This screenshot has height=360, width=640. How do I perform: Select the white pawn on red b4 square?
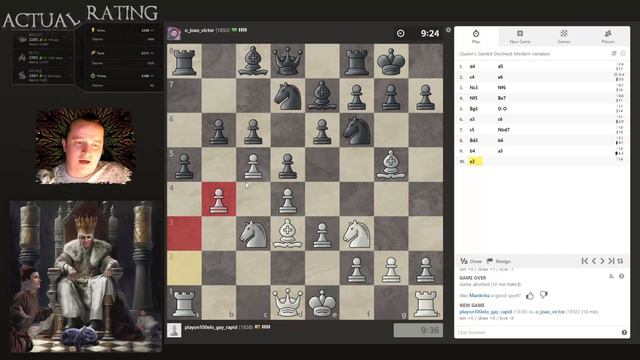219,199
